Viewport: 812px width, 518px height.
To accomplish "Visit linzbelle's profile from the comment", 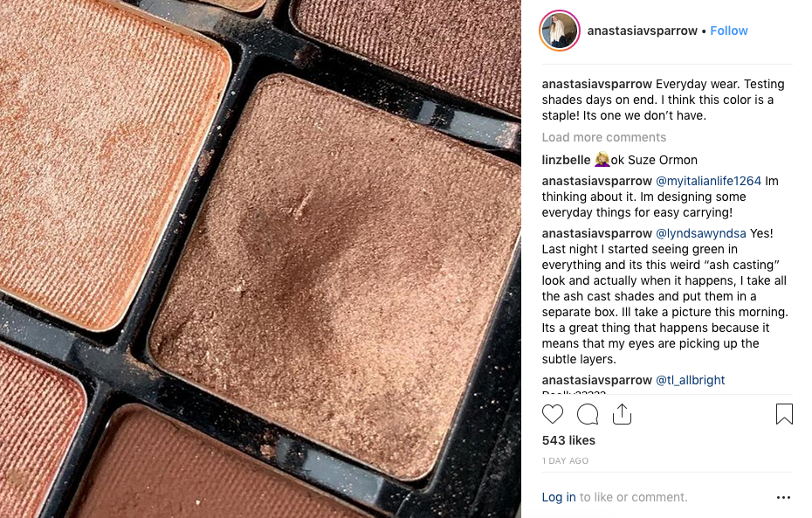I will [x=566, y=160].
